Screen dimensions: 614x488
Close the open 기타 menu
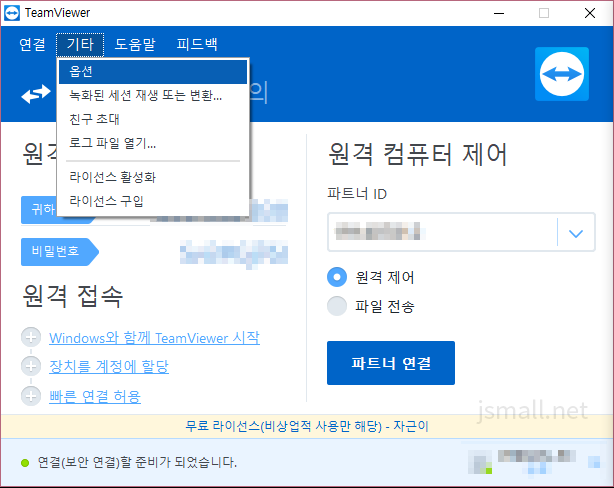pos(80,45)
